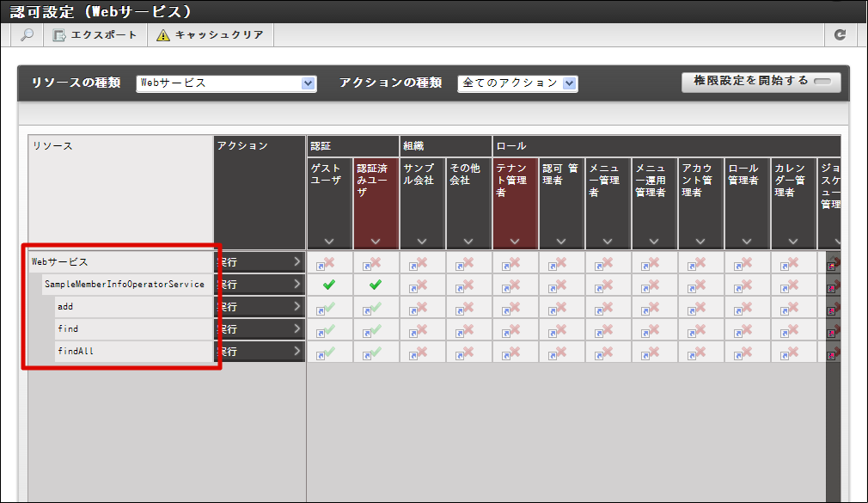The image size is (868, 503).
Task: Click the green check for ゲストユーザ on SampleMemberInfoOperatorService
Action: [329, 284]
